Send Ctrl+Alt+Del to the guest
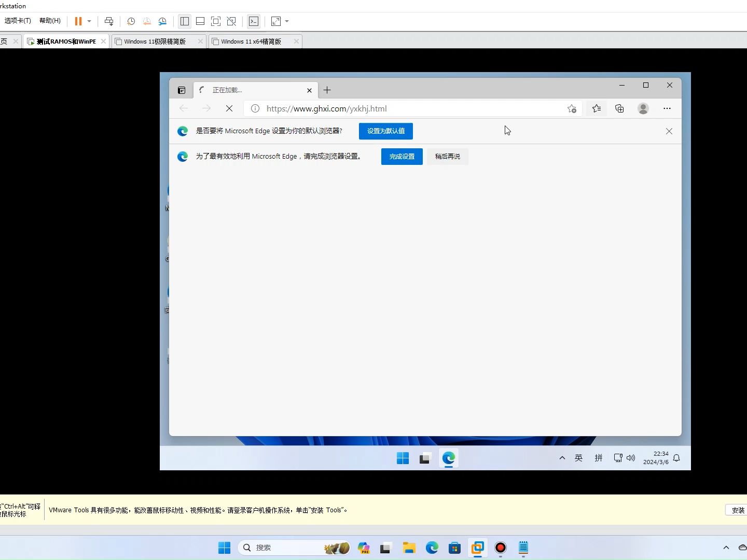 [109, 21]
